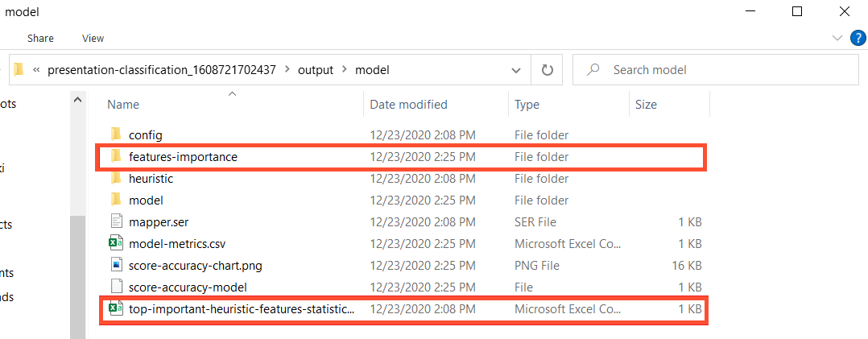
Task: Select top-important-heuristic-features-statistic file name
Action: [x=241, y=308]
